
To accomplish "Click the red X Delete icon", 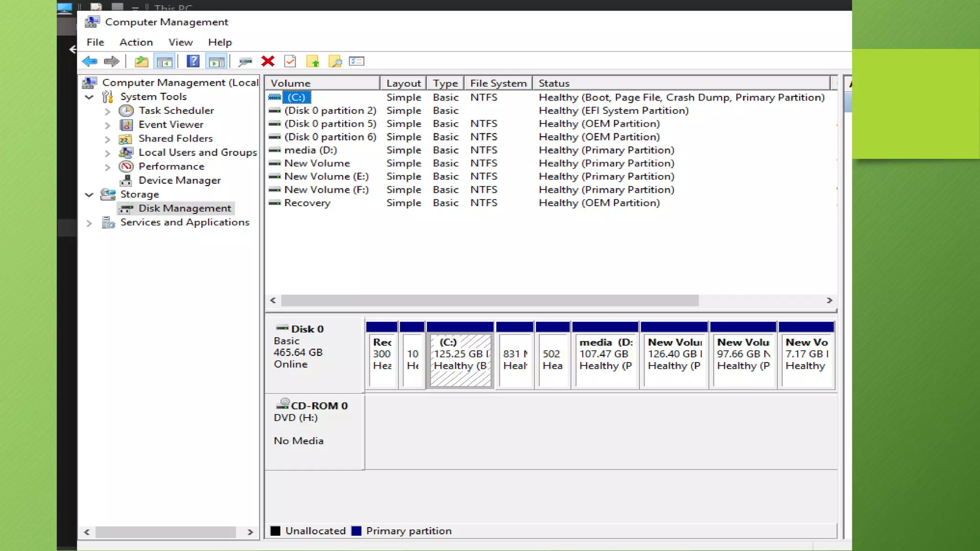I will [x=268, y=61].
